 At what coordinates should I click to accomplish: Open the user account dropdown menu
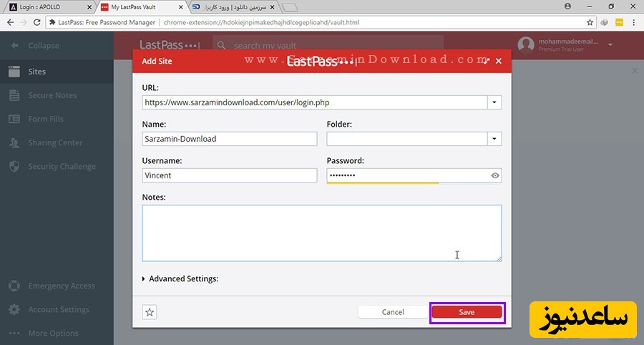tap(610, 45)
